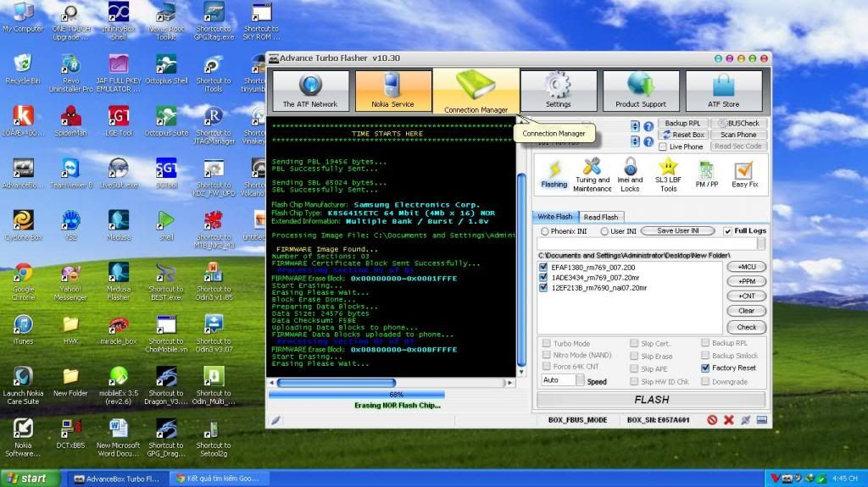Open the INI file path dropdown
Image resolution: width=868 pixels, height=487 pixels.
pos(761,244)
